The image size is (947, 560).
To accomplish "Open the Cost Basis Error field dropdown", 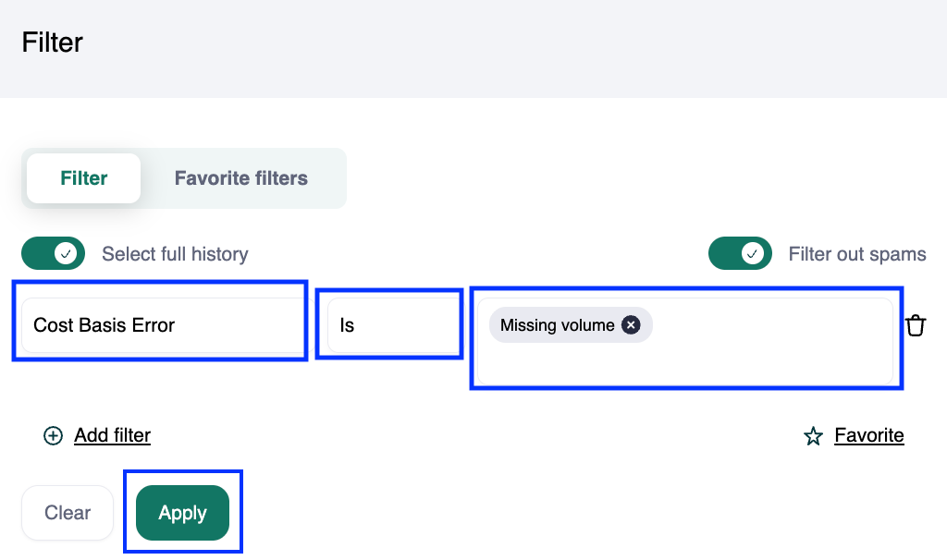I will click(x=159, y=325).
